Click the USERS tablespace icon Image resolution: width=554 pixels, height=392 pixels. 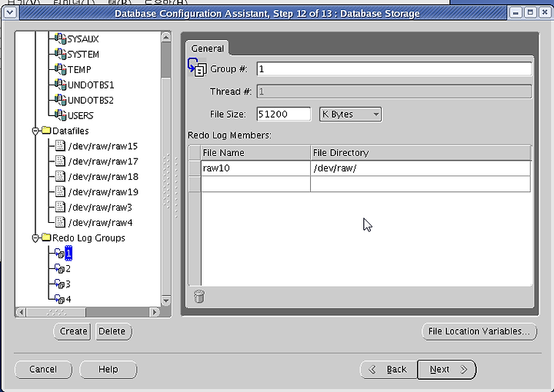pyautogui.click(x=60, y=115)
